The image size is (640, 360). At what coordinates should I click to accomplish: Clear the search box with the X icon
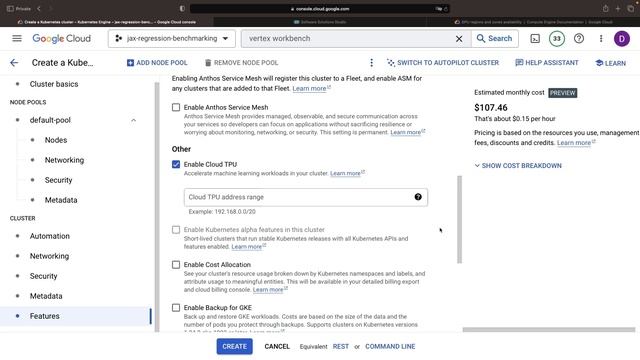459,38
